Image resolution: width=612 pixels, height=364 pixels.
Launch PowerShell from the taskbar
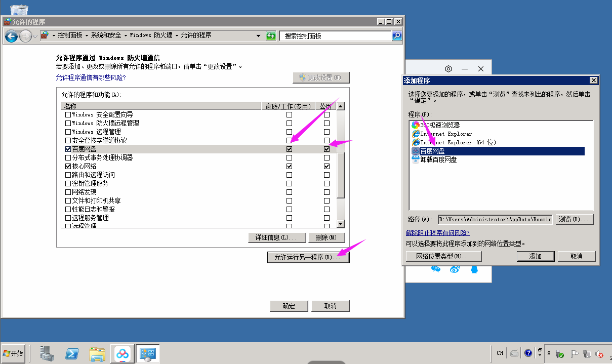click(x=72, y=353)
